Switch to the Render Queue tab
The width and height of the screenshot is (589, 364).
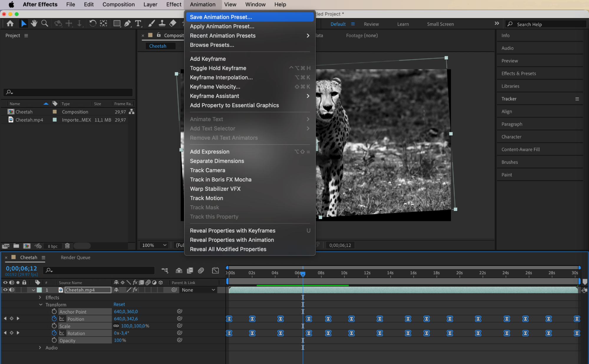point(75,257)
